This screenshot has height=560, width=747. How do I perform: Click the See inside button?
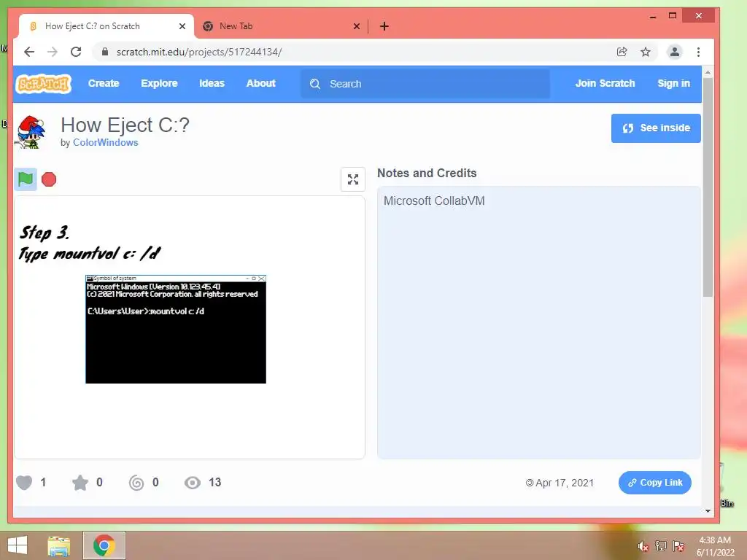click(x=656, y=128)
